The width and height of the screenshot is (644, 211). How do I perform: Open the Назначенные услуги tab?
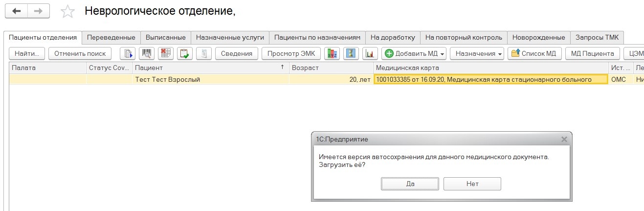230,37
